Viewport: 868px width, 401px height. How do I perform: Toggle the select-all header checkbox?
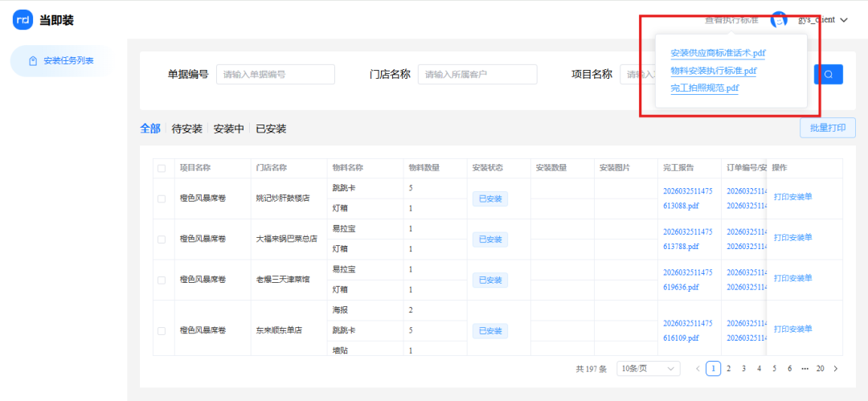(x=162, y=169)
